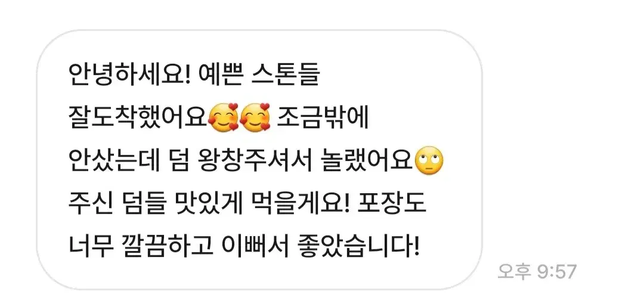Viewport: 644px width, 297px height.
Task: Click the second smiling-face-with-hearts emoji
Action: (x=255, y=118)
